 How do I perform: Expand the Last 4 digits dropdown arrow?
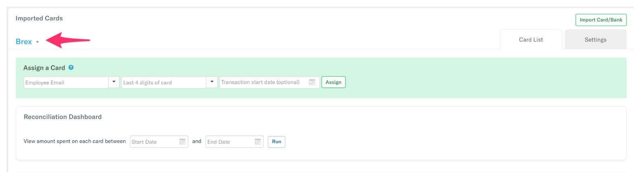(212, 82)
